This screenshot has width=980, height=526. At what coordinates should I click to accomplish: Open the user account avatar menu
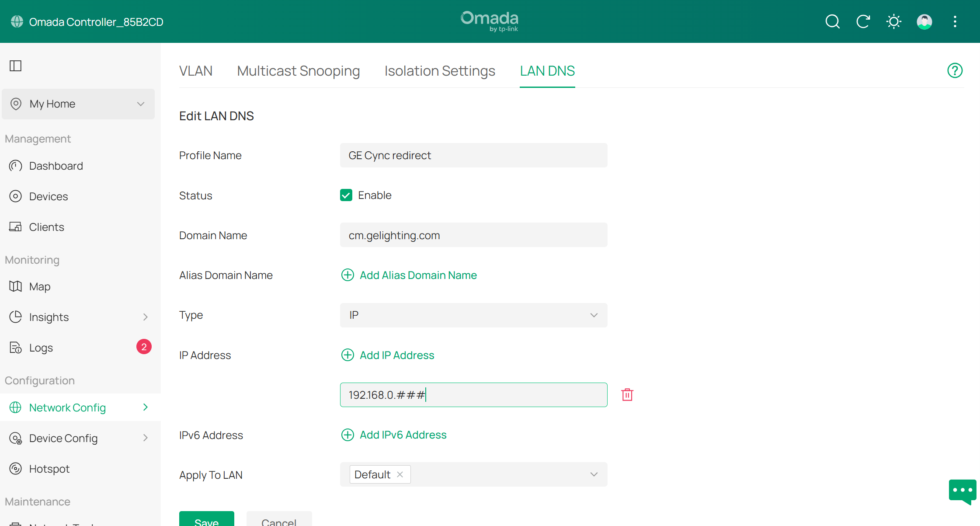(924, 21)
